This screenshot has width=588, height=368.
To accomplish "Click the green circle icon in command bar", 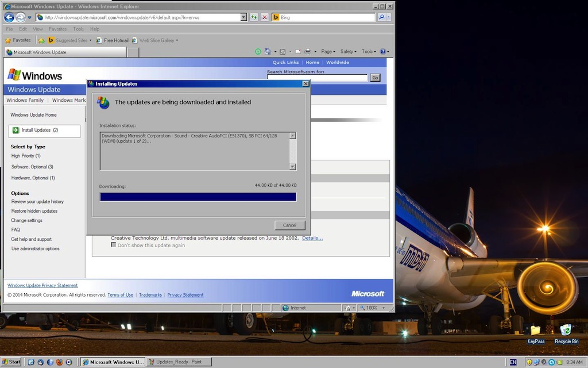I will [x=258, y=51].
